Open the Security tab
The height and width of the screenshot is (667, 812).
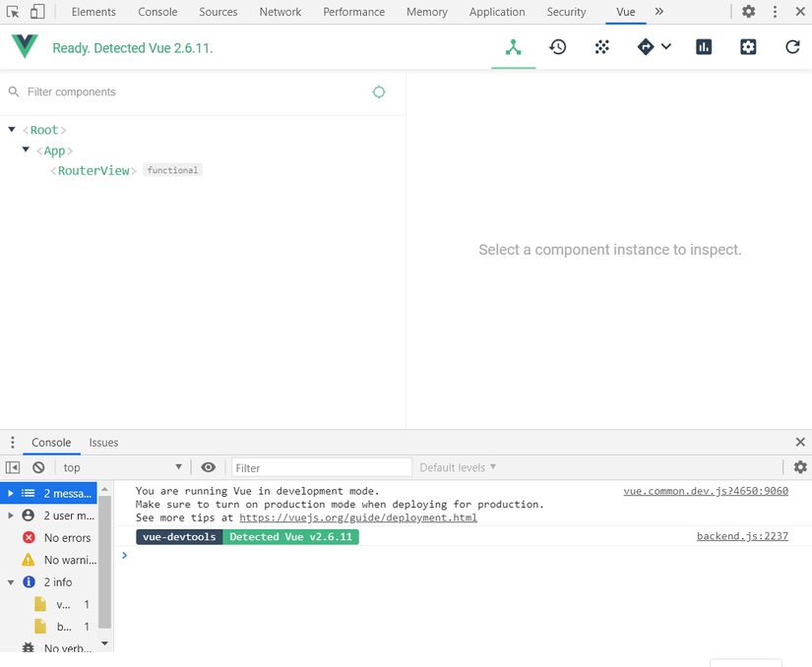[566, 12]
